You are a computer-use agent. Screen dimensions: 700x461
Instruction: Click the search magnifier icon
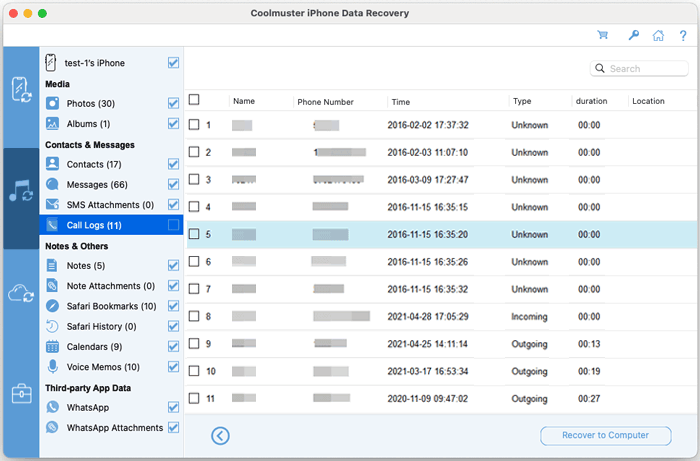[600, 68]
